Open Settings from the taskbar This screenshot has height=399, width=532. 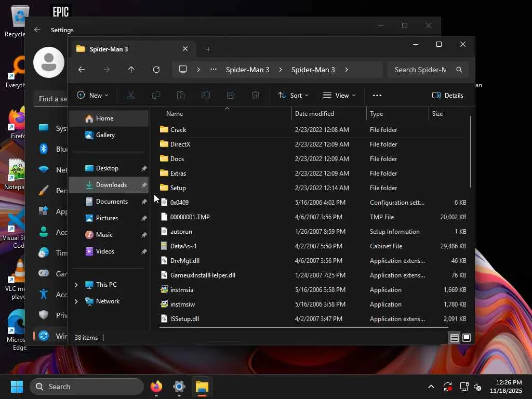click(x=179, y=387)
